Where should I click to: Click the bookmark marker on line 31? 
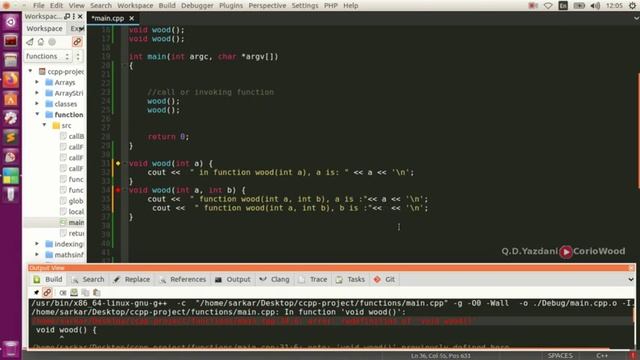pos(118,163)
